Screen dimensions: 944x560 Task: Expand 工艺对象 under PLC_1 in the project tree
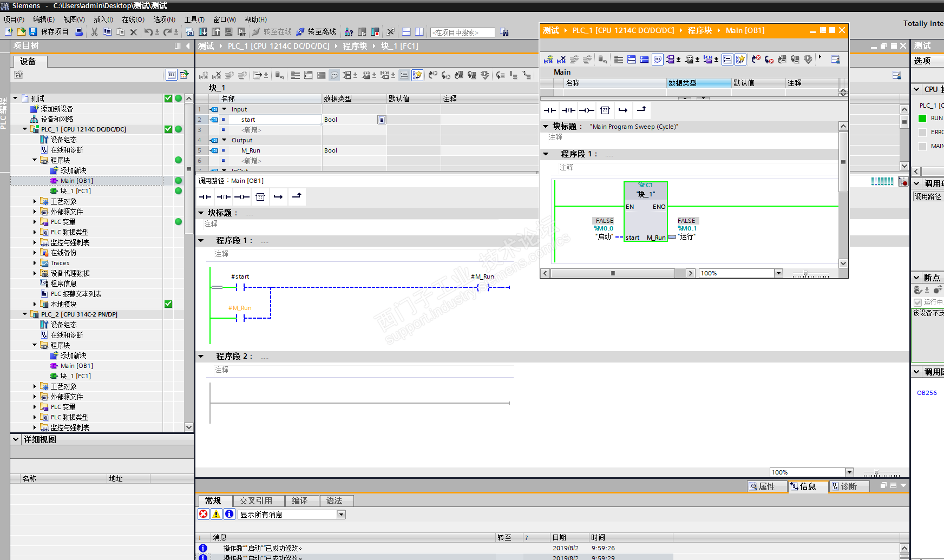[x=35, y=201]
